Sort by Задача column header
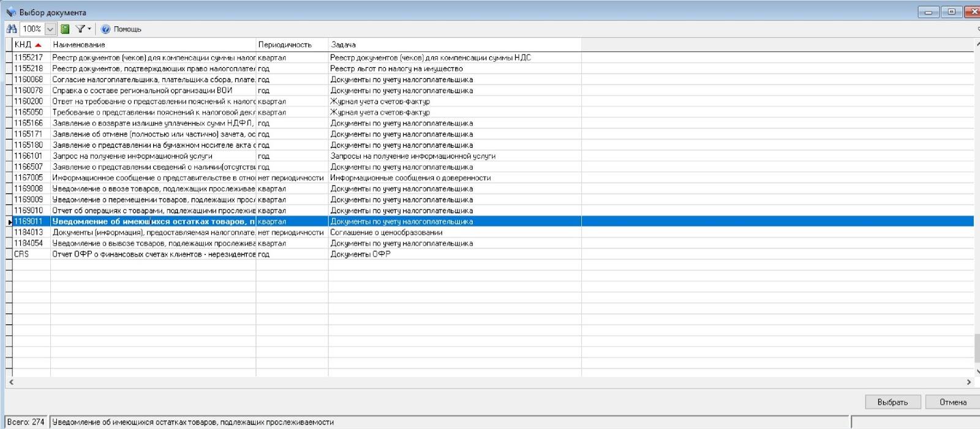980x429 pixels. click(x=454, y=45)
